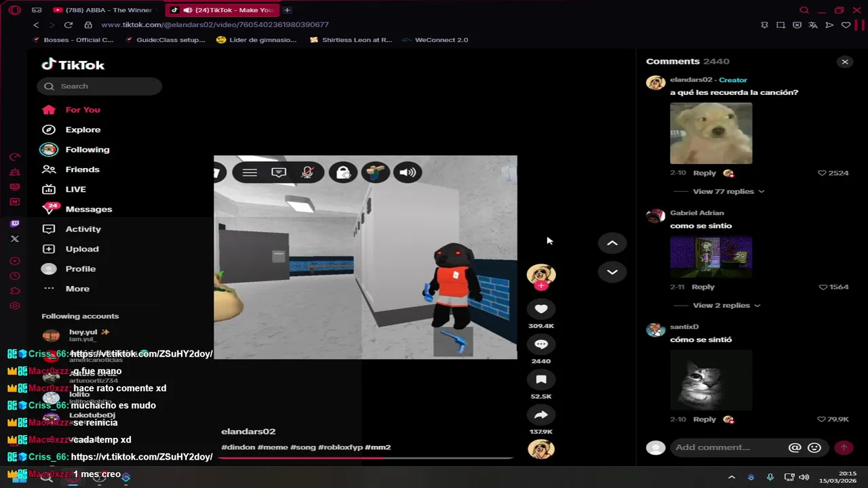Open the WeConnect 2.0 bookmark
868x488 pixels.
(435, 40)
